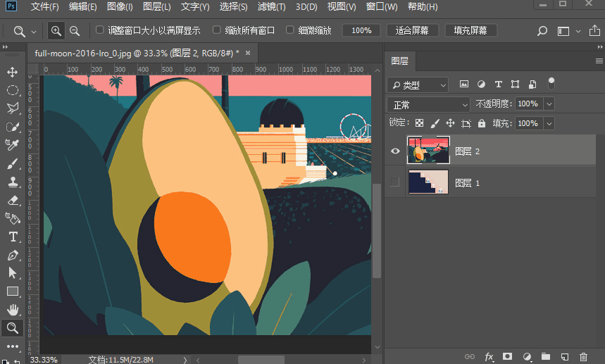Select the Zoom tool in toolbar

(13, 328)
